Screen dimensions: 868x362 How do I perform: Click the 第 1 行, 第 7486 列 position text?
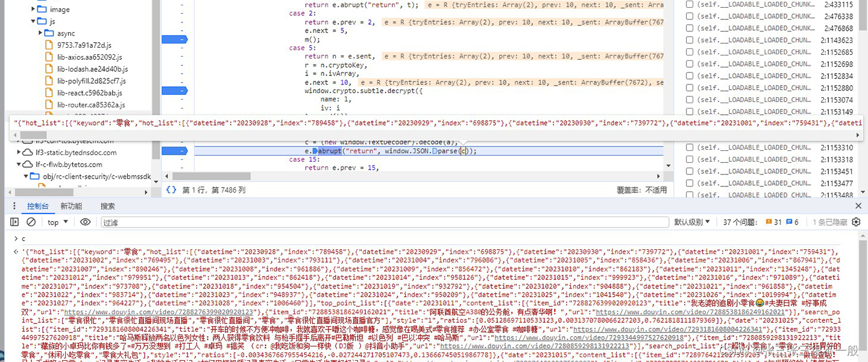pos(214,189)
